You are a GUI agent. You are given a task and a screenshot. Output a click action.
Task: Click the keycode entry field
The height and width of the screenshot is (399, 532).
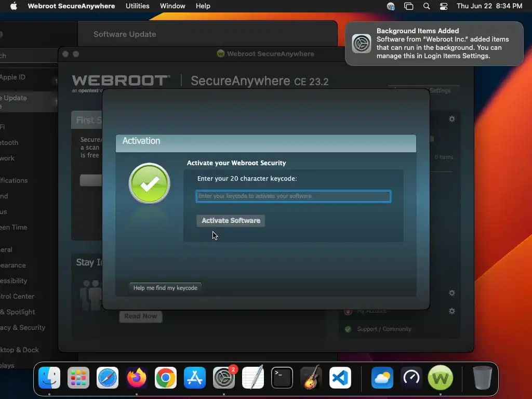[294, 196]
